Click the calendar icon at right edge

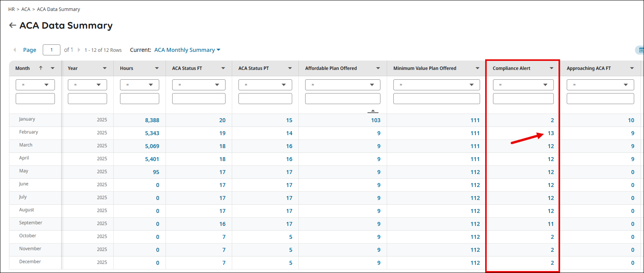[x=641, y=50]
